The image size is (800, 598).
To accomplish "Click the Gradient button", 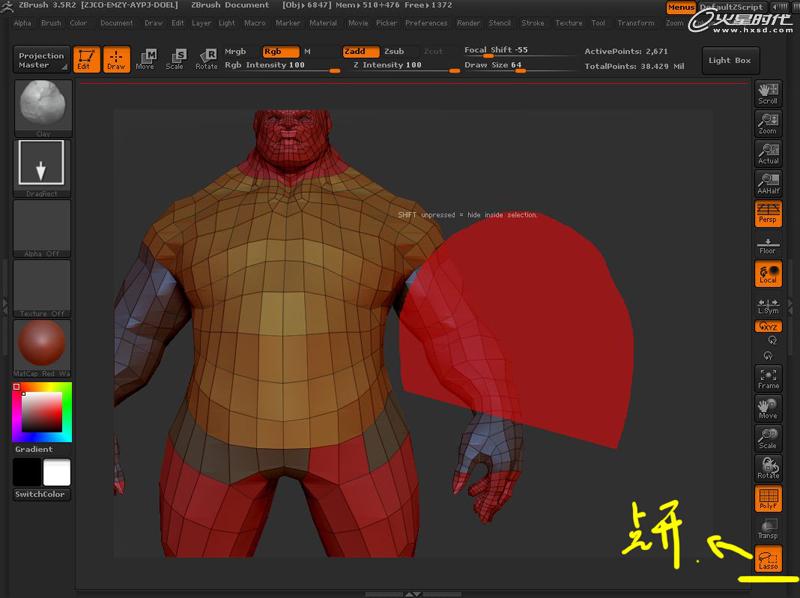I will click(x=34, y=449).
